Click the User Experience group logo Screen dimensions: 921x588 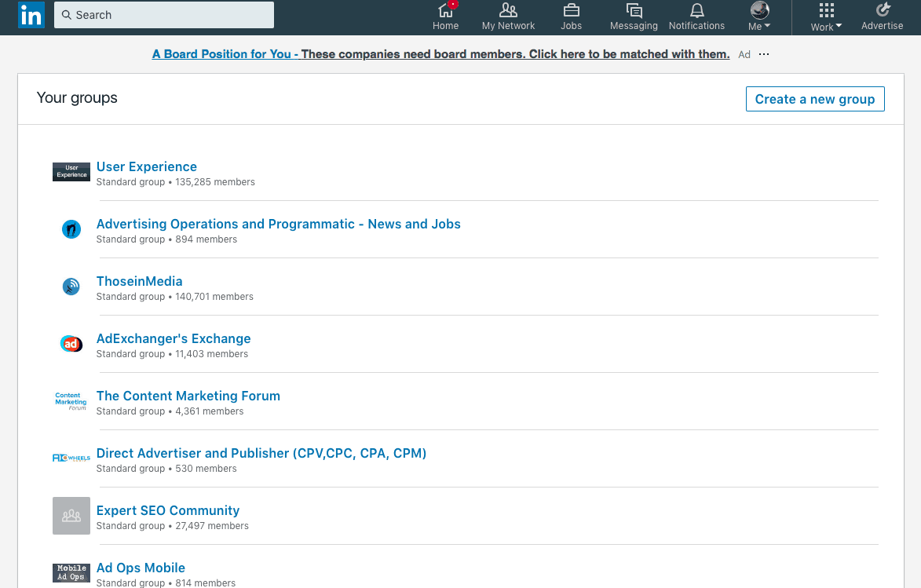[x=71, y=171]
